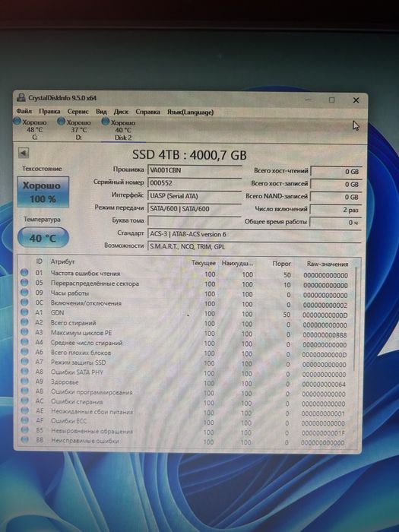The width and height of the screenshot is (399, 532).
Task: Open the Язык(Language) menu
Action: [190, 112]
